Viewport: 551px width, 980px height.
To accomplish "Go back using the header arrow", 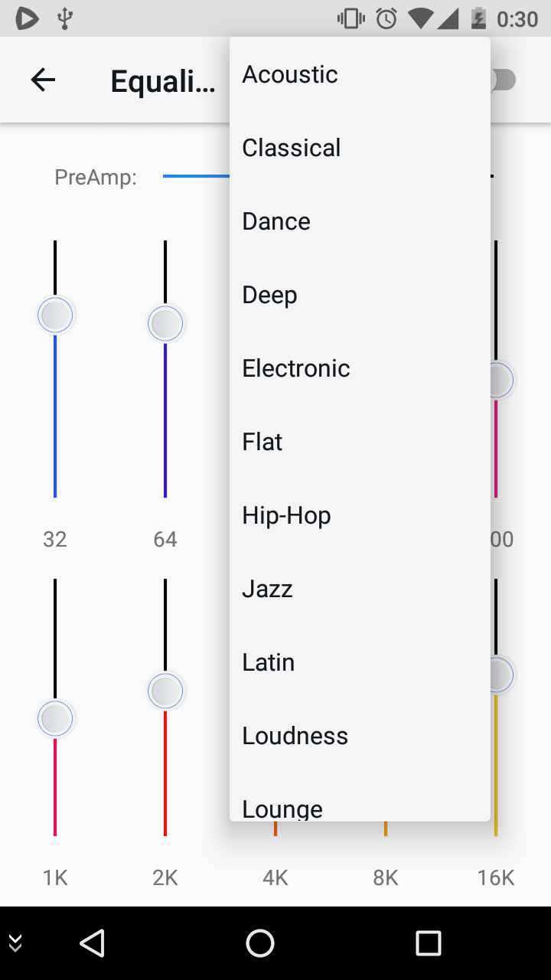I will (43, 80).
